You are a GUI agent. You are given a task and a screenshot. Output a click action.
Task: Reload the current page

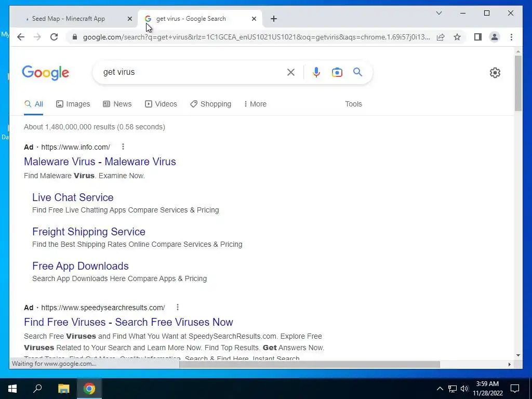pos(54,37)
